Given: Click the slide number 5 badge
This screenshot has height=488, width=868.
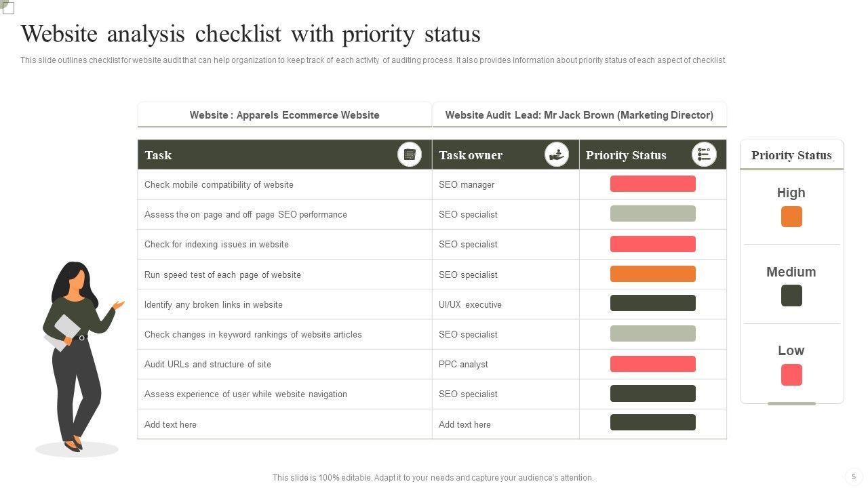Looking at the screenshot, I should pos(854,476).
